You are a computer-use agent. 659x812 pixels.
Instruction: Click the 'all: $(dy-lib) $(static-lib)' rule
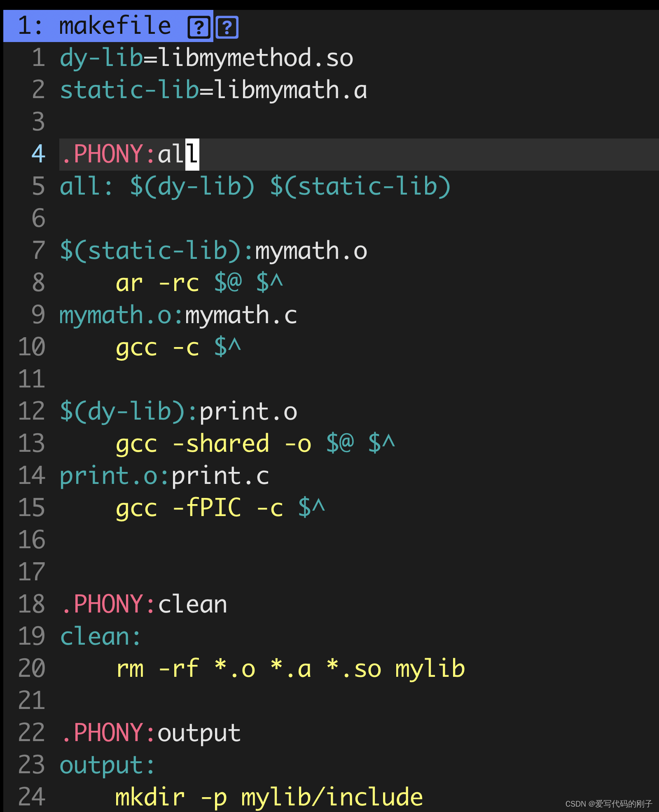coord(255,186)
